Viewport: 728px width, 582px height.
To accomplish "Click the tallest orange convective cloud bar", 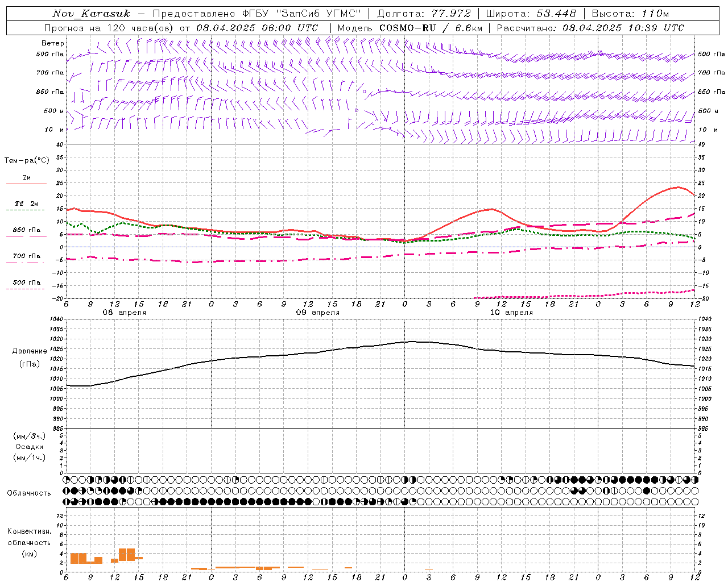I will (x=127, y=555).
